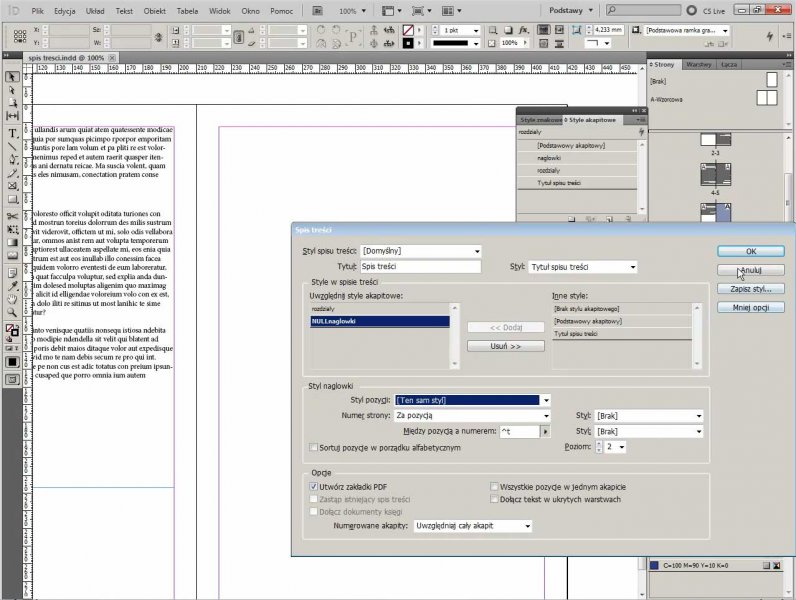The width and height of the screenshot is (796, 600).
Task: Switch to the Warstwy panel tab
Action: point(698,63)
